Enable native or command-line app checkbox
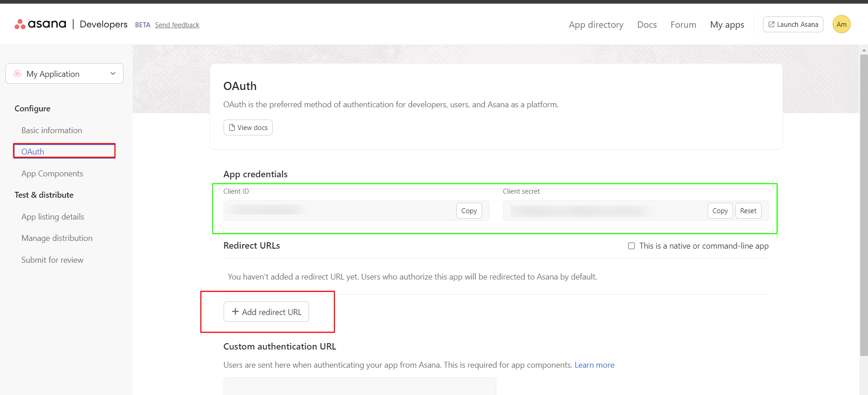The width and height of the screenshot is (868, 395). 631,246
